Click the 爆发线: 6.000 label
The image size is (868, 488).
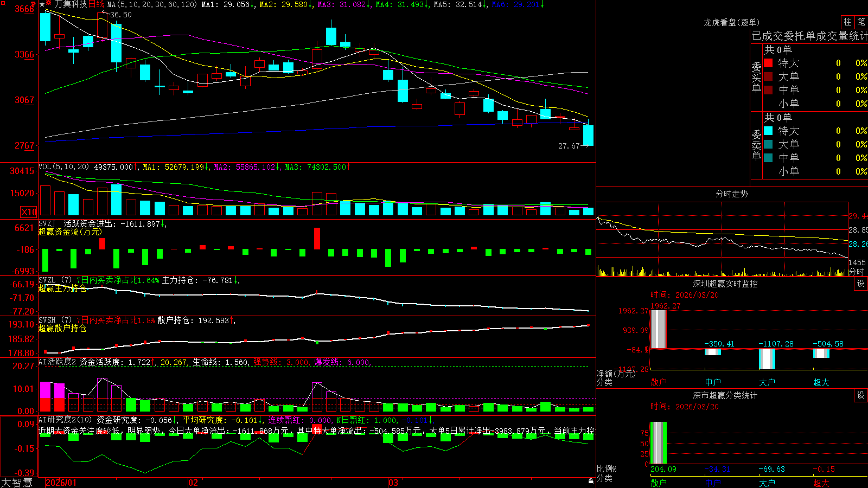point(342,362)
